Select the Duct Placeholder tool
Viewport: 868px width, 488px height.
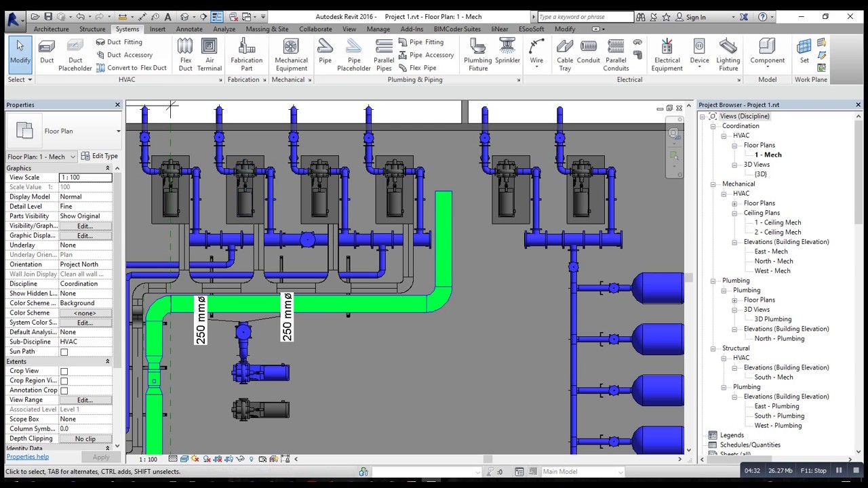[75, 54]
